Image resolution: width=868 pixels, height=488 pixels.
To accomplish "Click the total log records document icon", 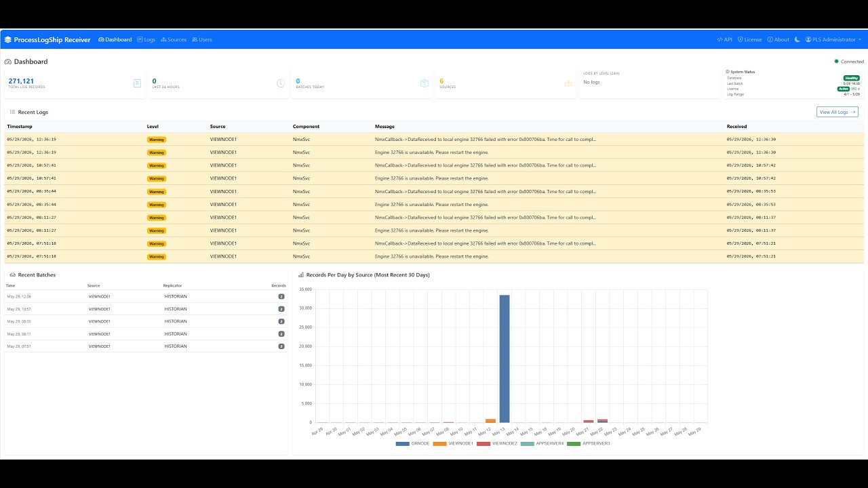I will click(x=137, y=83).
